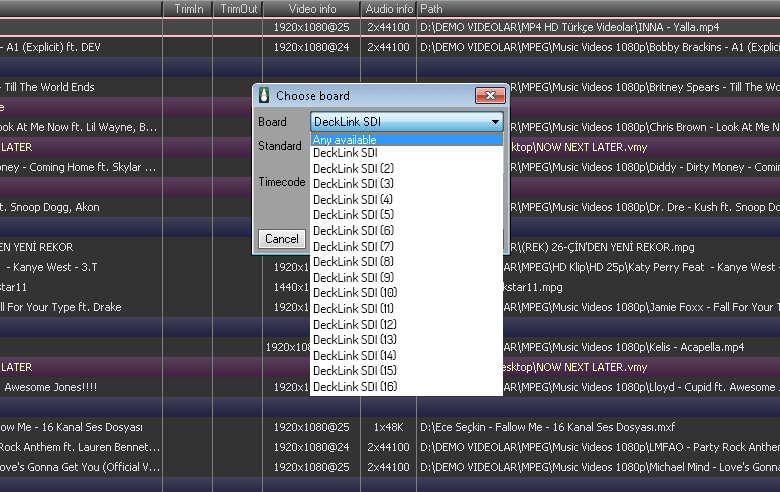The width and height of the screenshot is (780, 492).
Task: Sort by Video info column header
Action: (312, 8)
